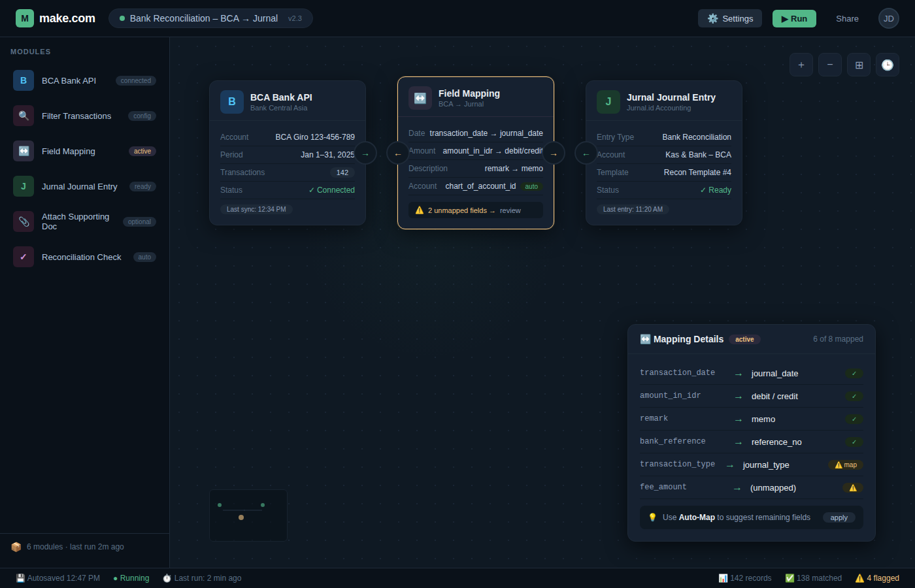Click the package icon beside 6 modules

(16, 547)
